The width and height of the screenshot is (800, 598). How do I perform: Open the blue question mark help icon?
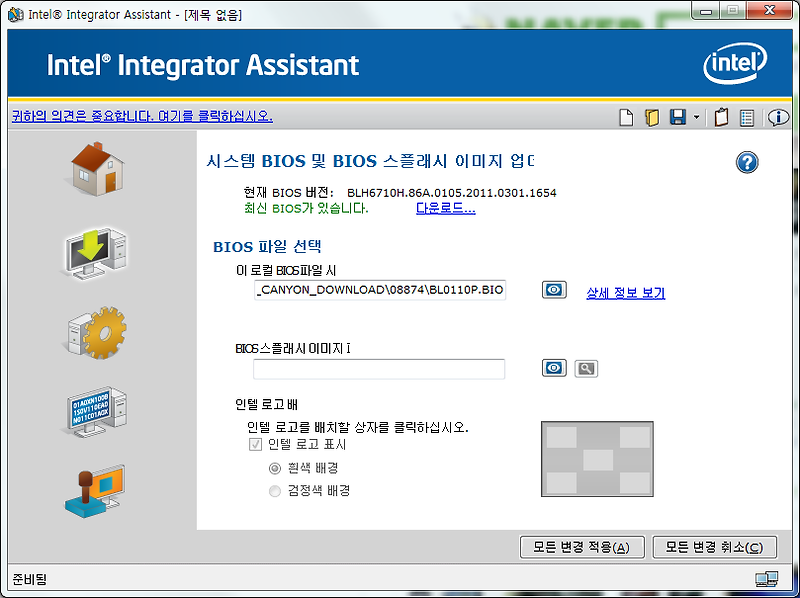click(747, 163)
